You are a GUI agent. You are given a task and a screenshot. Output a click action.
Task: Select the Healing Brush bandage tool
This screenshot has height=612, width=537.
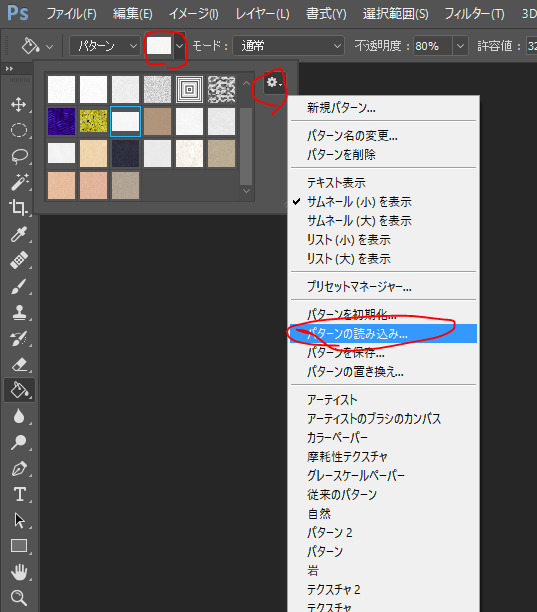[x=18, y=260]
